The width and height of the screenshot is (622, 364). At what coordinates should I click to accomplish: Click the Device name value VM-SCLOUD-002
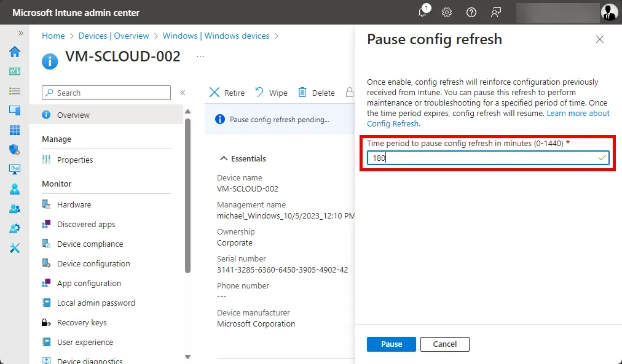point(248,189)
